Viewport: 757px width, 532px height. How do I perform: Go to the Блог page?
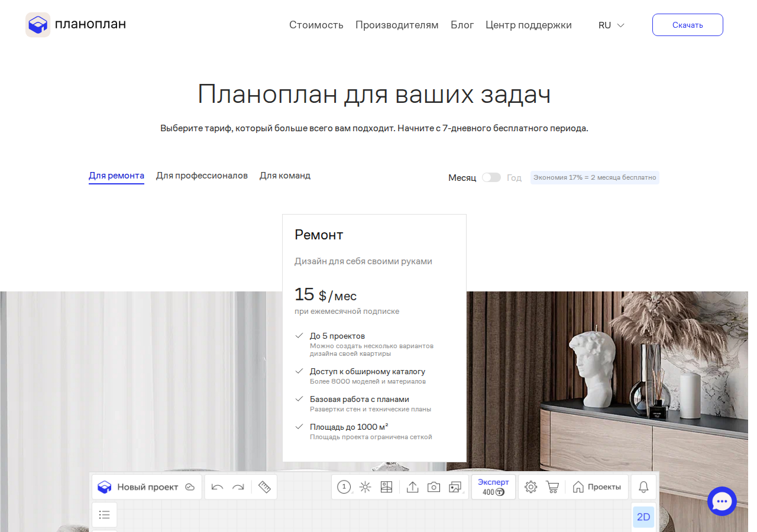(462, 25)
